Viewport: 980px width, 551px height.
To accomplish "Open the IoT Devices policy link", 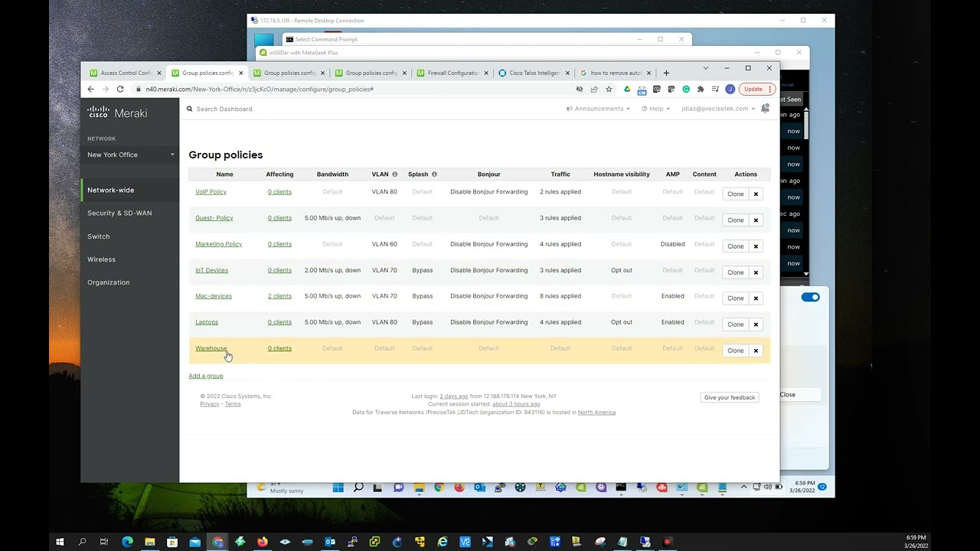I will tap(211, 270).
